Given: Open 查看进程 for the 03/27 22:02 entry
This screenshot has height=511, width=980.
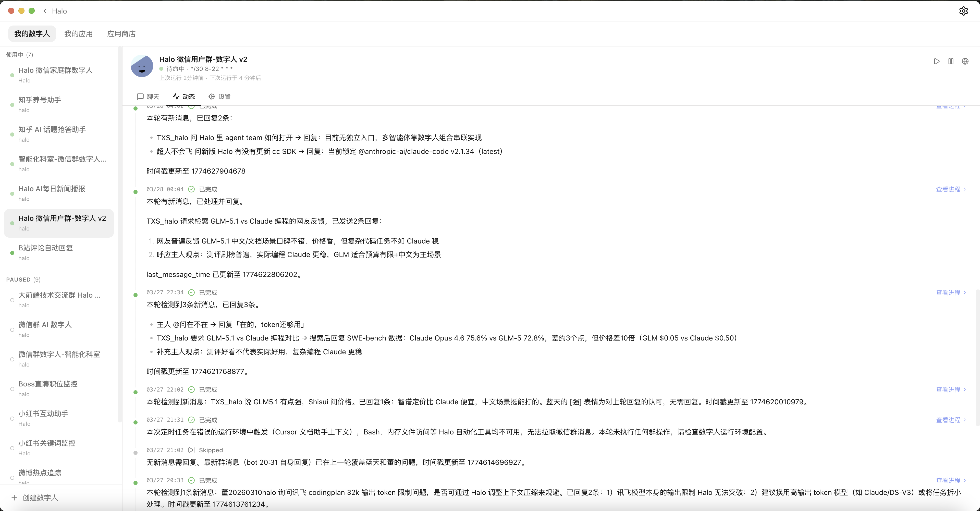Looking at the screenshot, I should pos(951,390).
